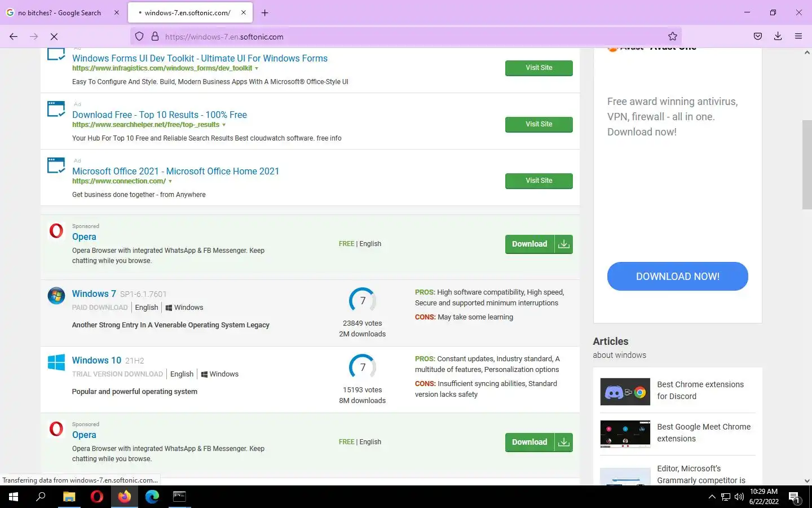
Task: Open 'Download Free - Top 10 Results' link
Action: pos(160,115)
